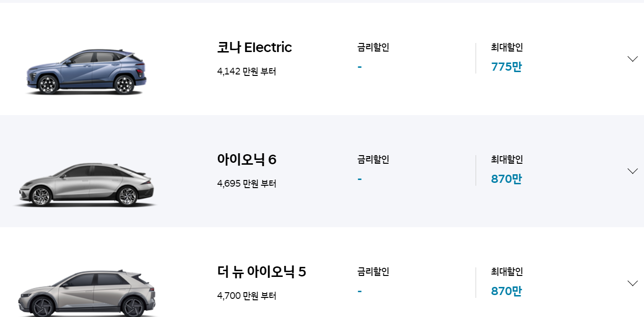The width and height of the screenshot is (644, 317).
Task: Click the 4,695 만원 부터 price text
Action: [x=247, y=183]
